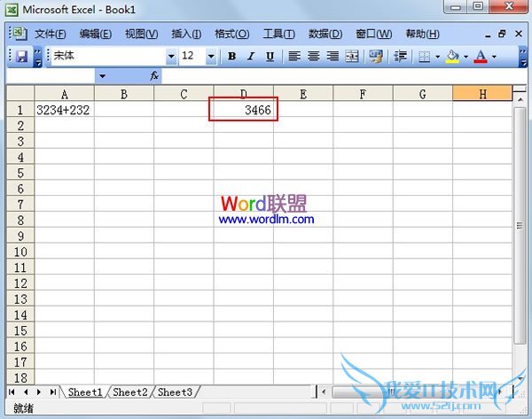Click into the formula bar input
Viewport: 532px width, 419px height.
click(x=342, y=76)
